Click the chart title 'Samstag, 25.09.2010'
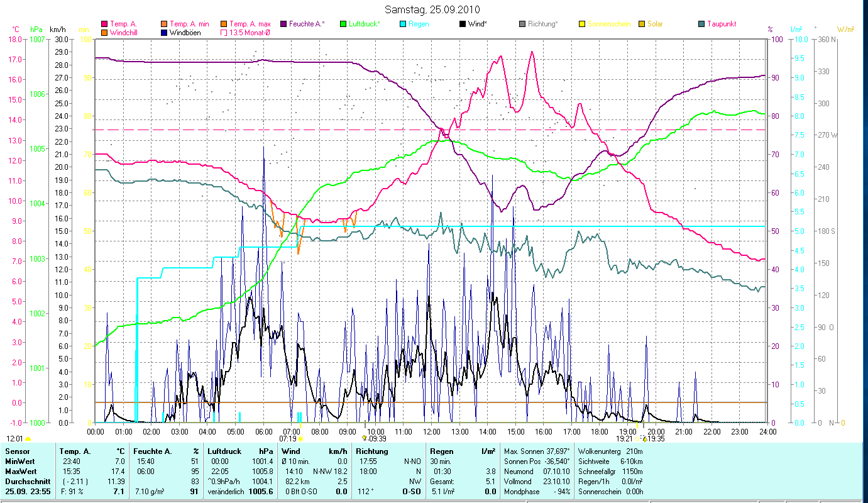The height and width of the screenshot is (503, 868). 432,9
